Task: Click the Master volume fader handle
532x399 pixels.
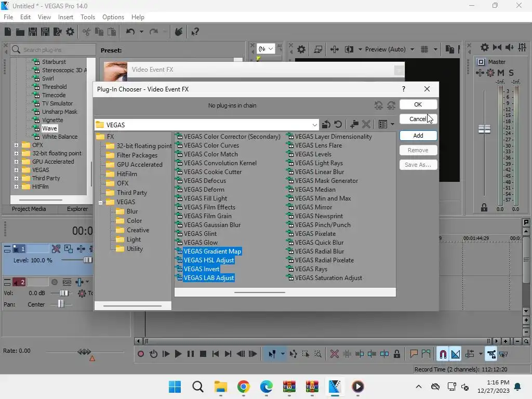Action: point(484,129)
